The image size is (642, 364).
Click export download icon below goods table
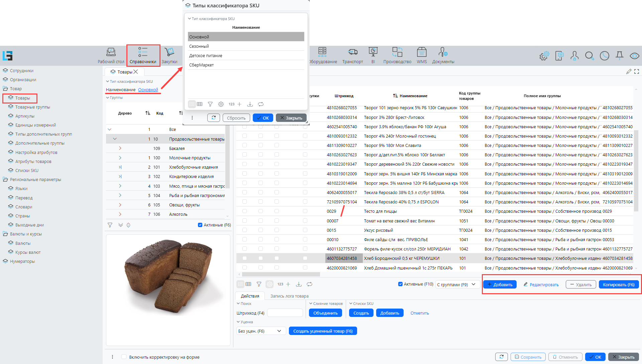coord(299,284)
